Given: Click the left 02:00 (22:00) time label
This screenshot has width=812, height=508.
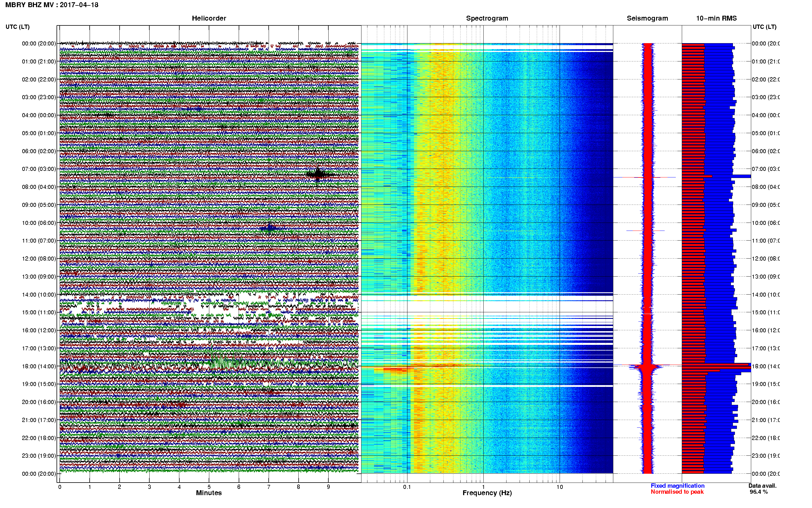Looking at the screenshot, I should point(39,79).
